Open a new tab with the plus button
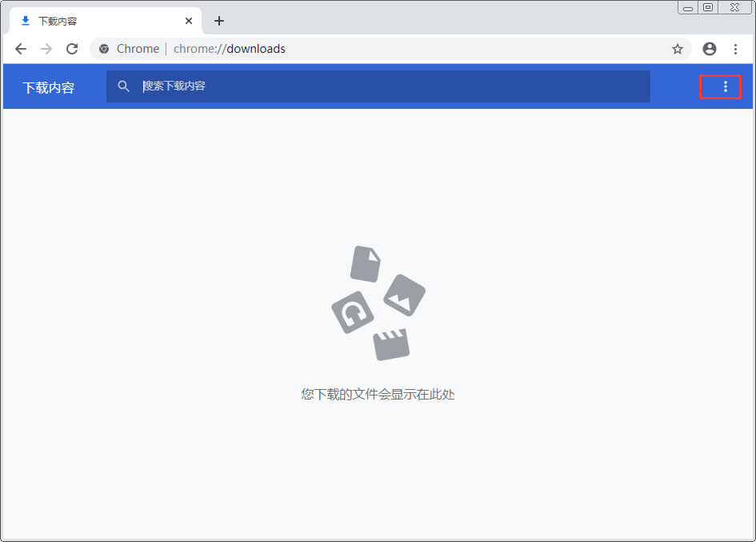 (x=219, y=21)
